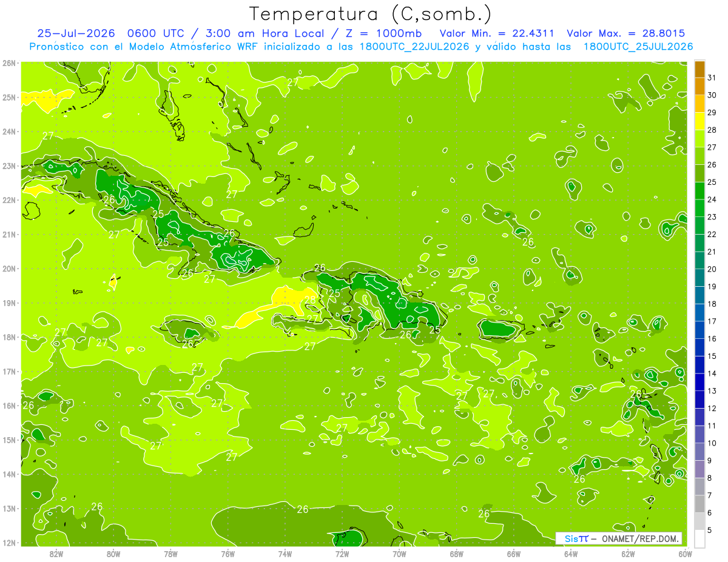Click the dark green 23–24 colorbar swatch
This screenshot has width=728, height=562.
tap(699, 208)
